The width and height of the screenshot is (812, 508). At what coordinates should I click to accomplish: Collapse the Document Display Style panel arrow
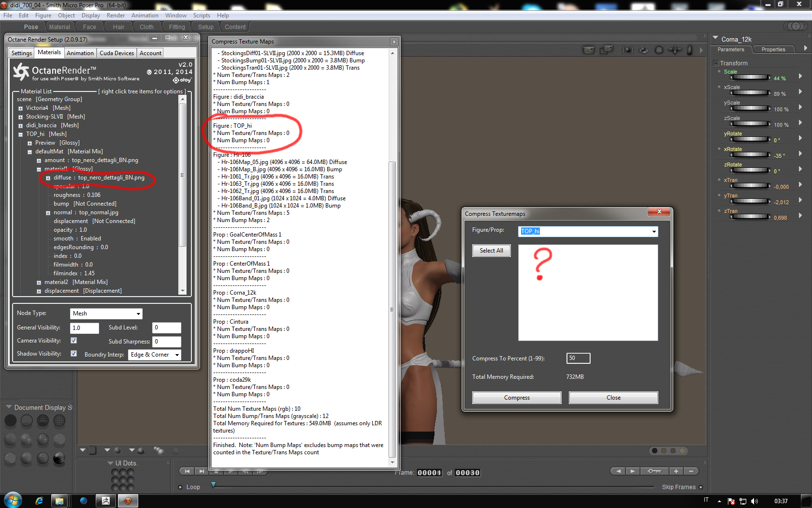9,407
